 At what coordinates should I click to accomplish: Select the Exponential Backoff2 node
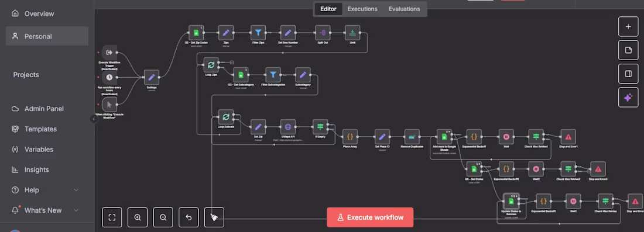(506, 169)
